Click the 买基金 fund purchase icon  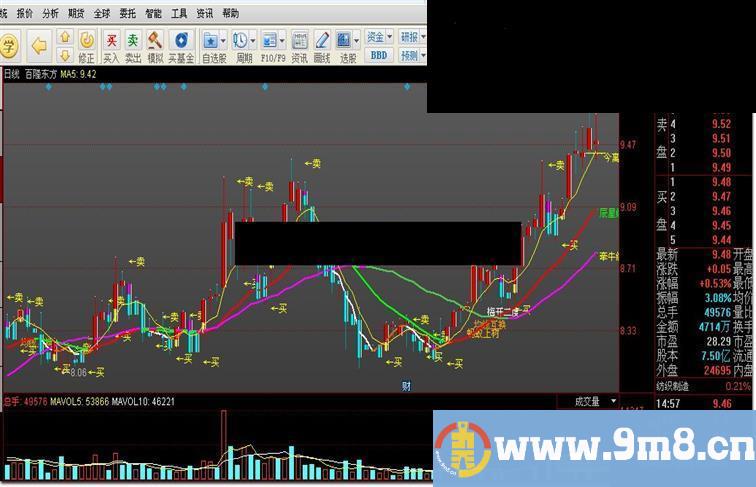(181, 44)
